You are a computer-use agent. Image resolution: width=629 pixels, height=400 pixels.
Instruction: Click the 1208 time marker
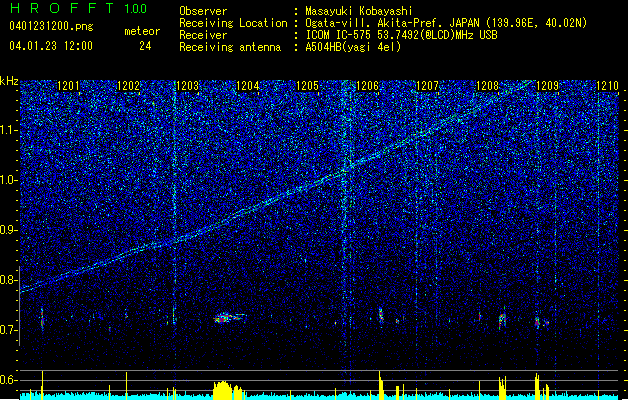[487, 86]
